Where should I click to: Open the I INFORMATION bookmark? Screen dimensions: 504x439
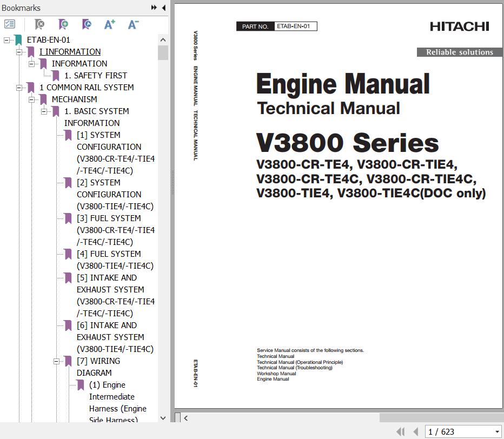70,52
